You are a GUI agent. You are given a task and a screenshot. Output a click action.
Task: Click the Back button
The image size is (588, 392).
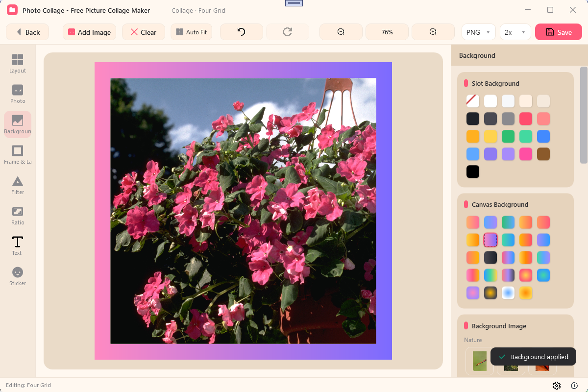coord(27,32)
